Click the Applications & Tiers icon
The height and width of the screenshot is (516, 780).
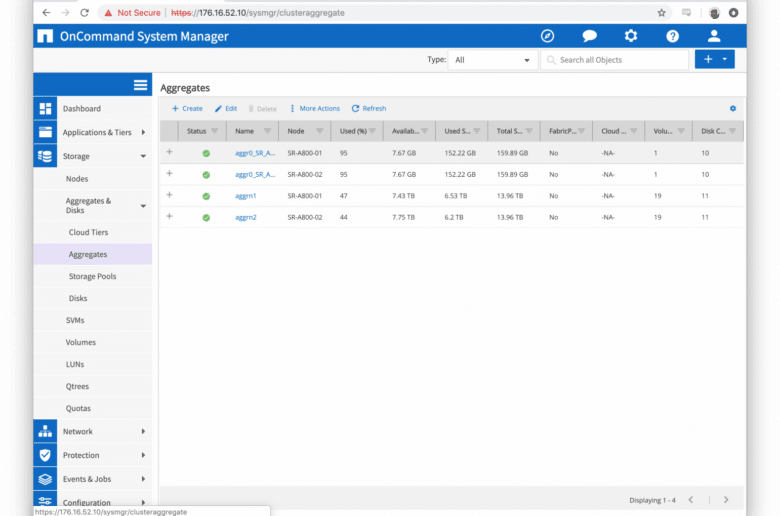point(45,132)
